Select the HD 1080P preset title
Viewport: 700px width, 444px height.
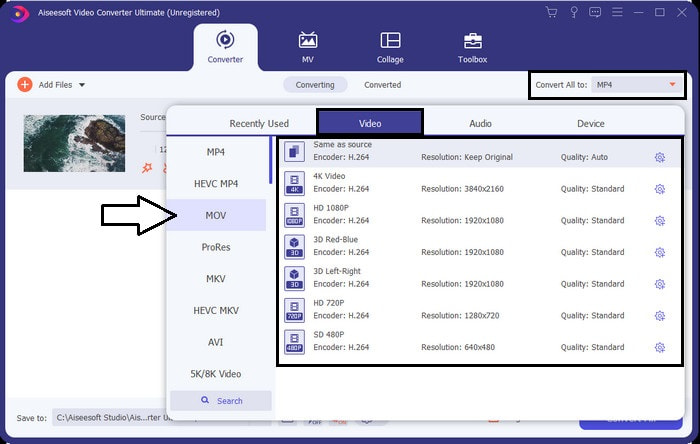coord(331,208)
